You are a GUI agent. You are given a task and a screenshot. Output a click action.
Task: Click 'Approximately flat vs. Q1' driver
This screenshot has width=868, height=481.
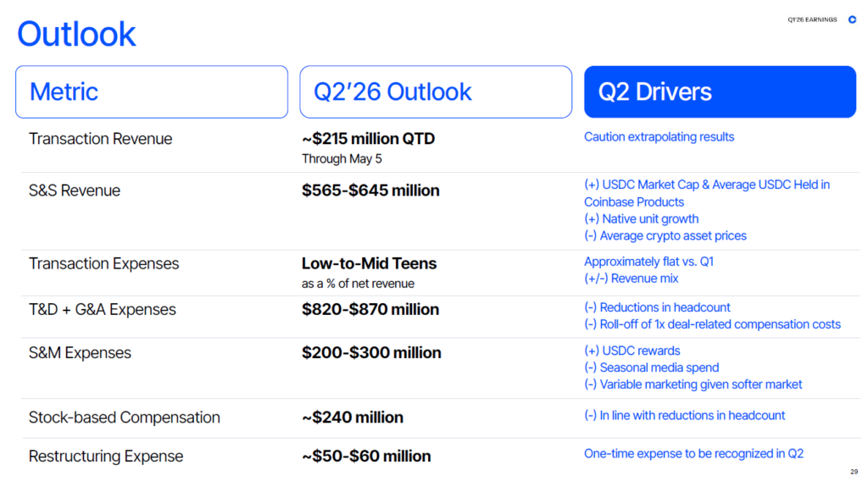648,262
